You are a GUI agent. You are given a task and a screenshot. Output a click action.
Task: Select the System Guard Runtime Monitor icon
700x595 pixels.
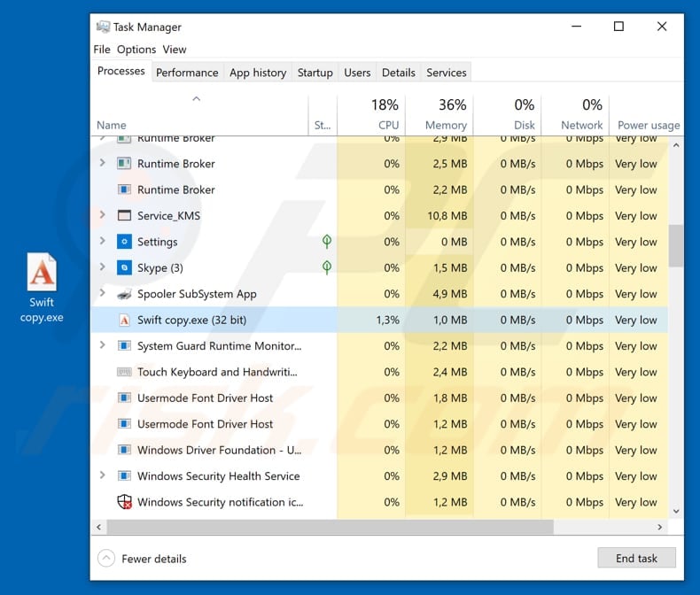tap(124, 345)
